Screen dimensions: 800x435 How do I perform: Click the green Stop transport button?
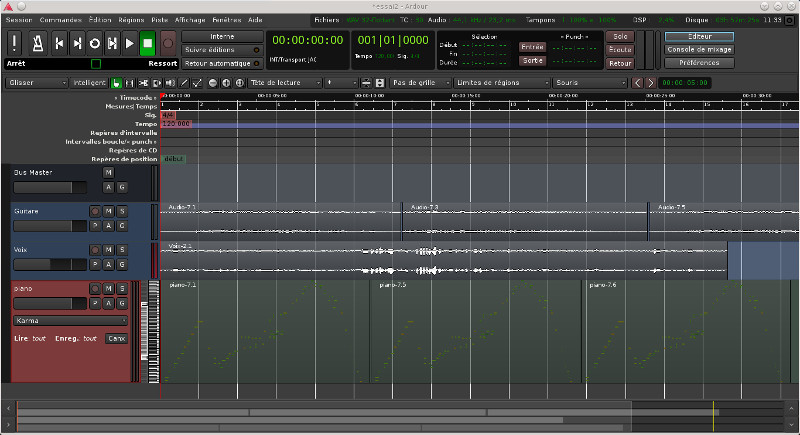[147, 43]
